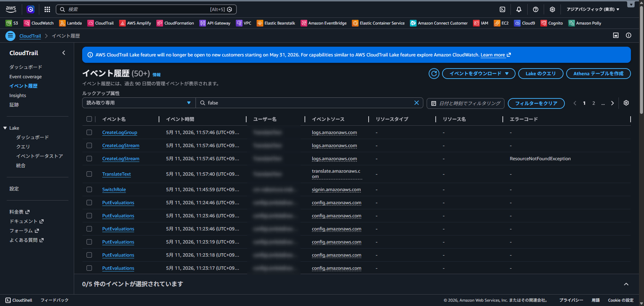Open the Elastic Container Service shortcut
The height and width of the screenshot is (306, 644).
(x=378, y=23)
